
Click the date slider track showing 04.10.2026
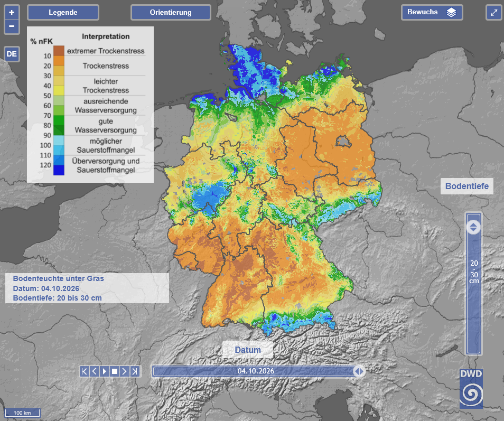(256, 371)
